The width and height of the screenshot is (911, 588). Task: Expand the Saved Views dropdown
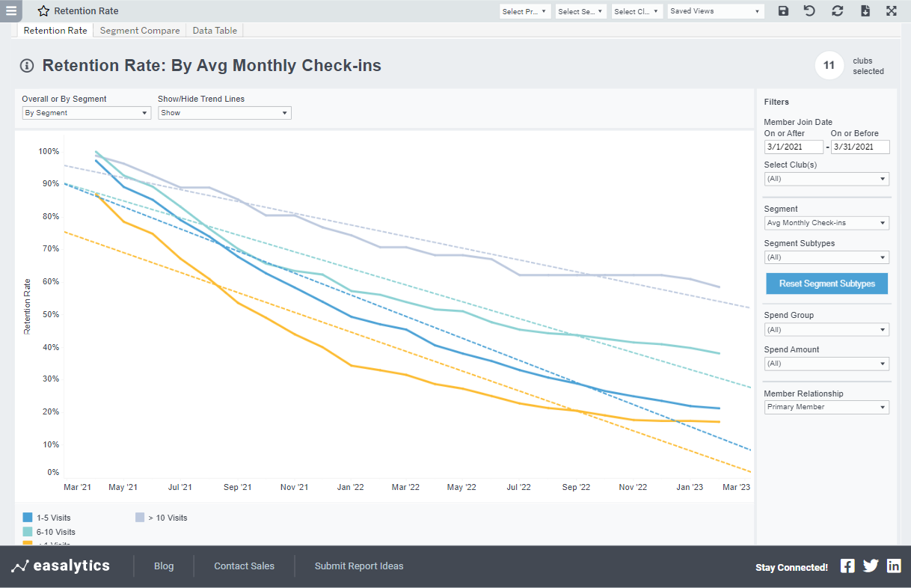point(714,10)
